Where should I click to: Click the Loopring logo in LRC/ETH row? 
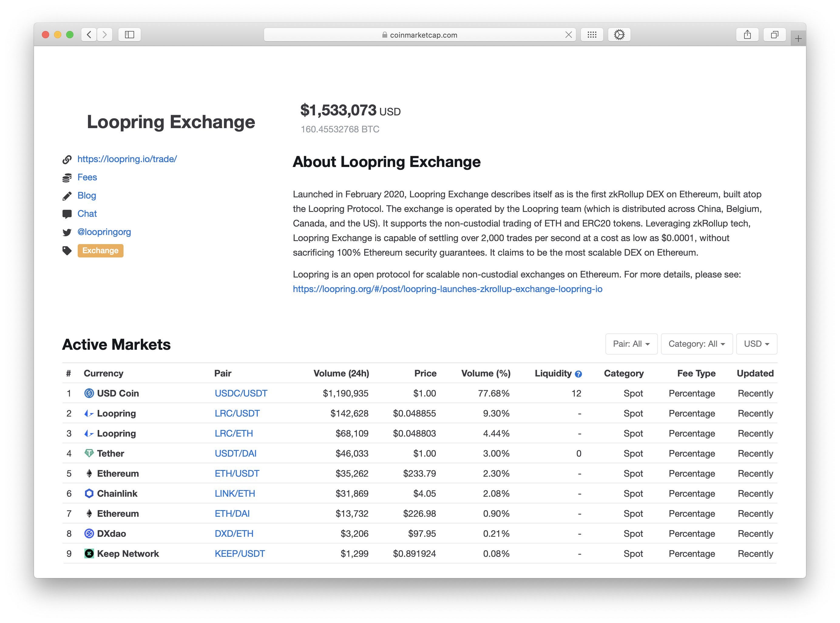click(89, 433)
